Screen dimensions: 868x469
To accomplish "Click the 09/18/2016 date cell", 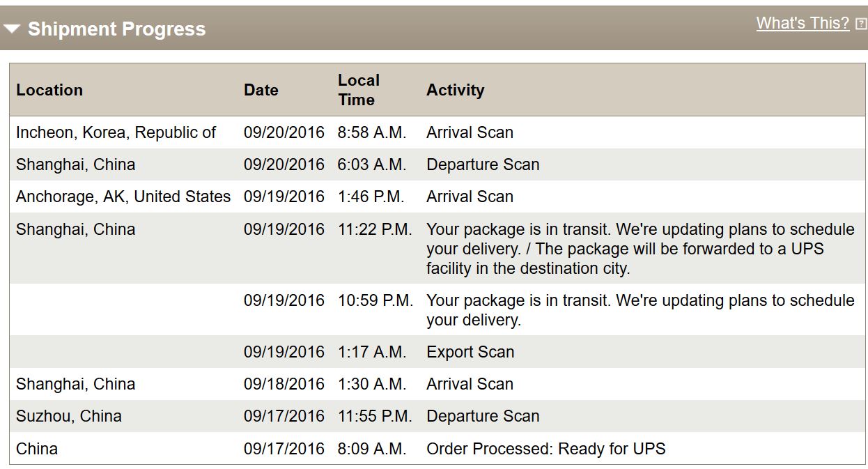I will tap(284, 384).
